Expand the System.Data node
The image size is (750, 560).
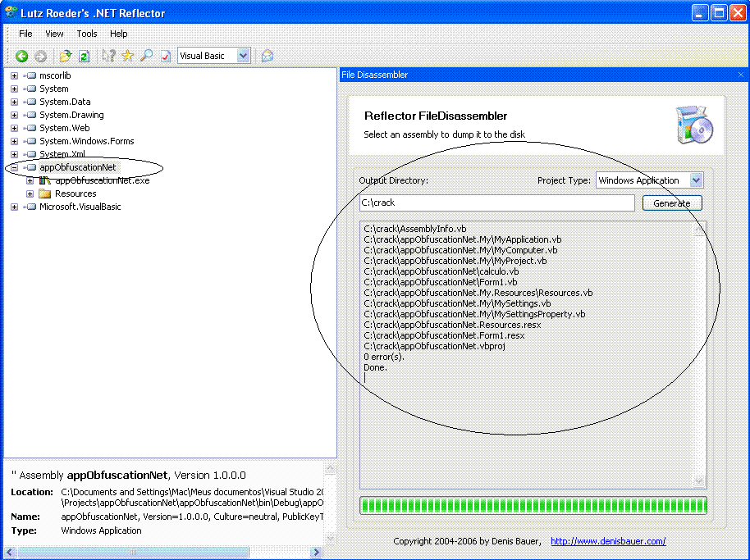(x=14, y=102)
